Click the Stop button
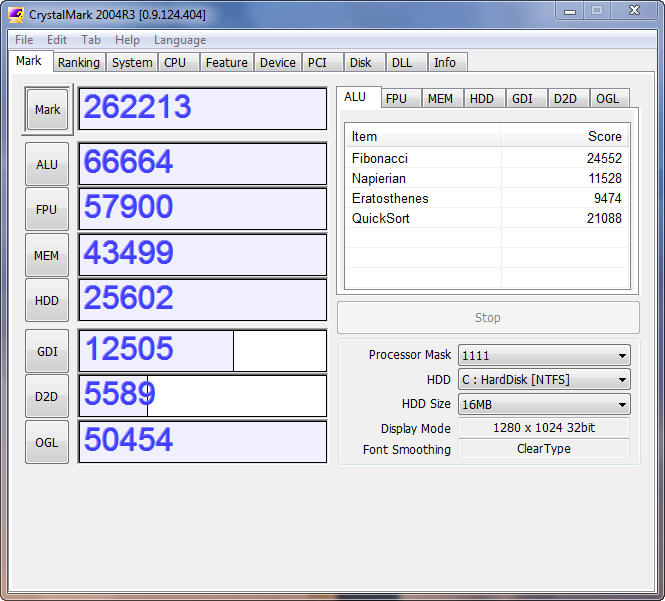The width and height of the screenshot is (665, 601). (x=488, y=318)
